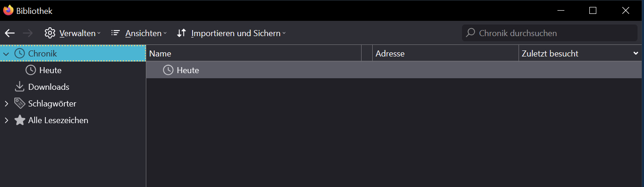The image size is (644, 187).
Task: Sort by the Adresse column header
Action: [x=445, y=54]
